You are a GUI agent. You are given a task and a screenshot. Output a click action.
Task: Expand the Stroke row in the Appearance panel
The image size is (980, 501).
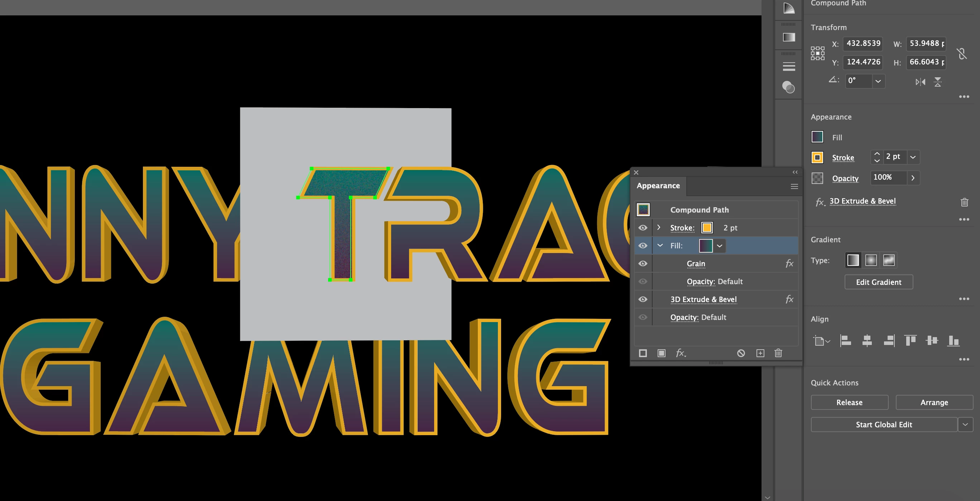pyautogui.click(x=659, y=227)
